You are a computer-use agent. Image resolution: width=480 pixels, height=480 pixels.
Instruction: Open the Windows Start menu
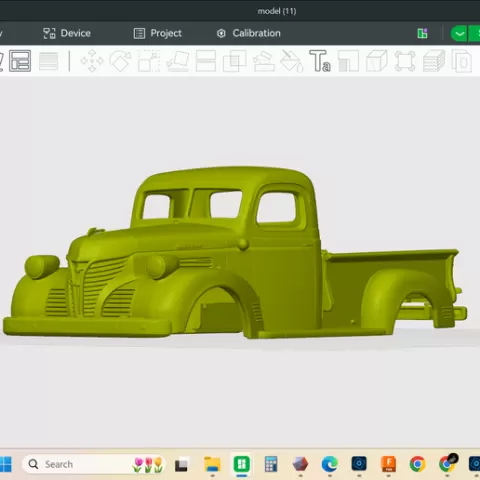pyautogui.click(x=5, y=464)
